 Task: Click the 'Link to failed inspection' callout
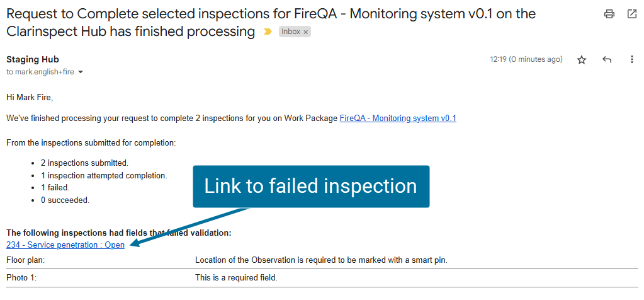tap(311, 187)
